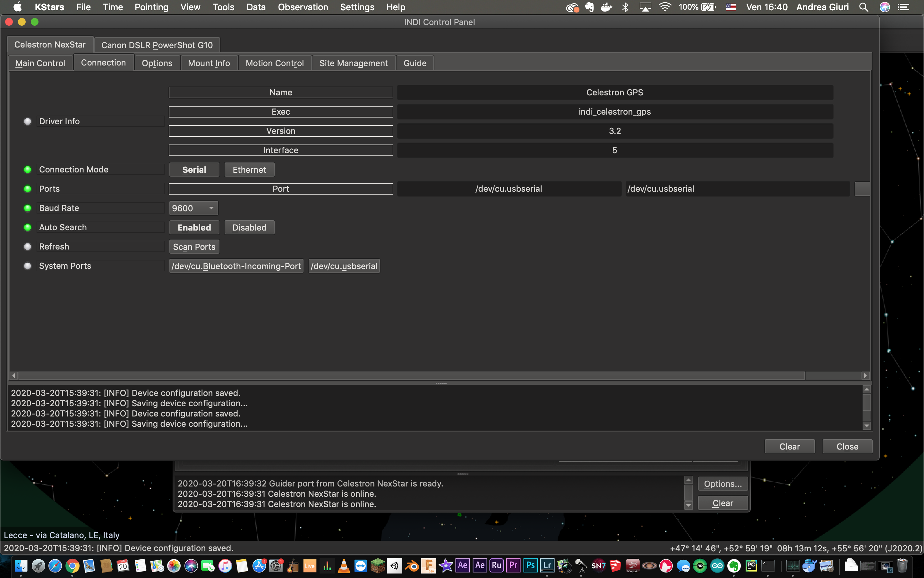Open Unity from the dock

point(394,565)
